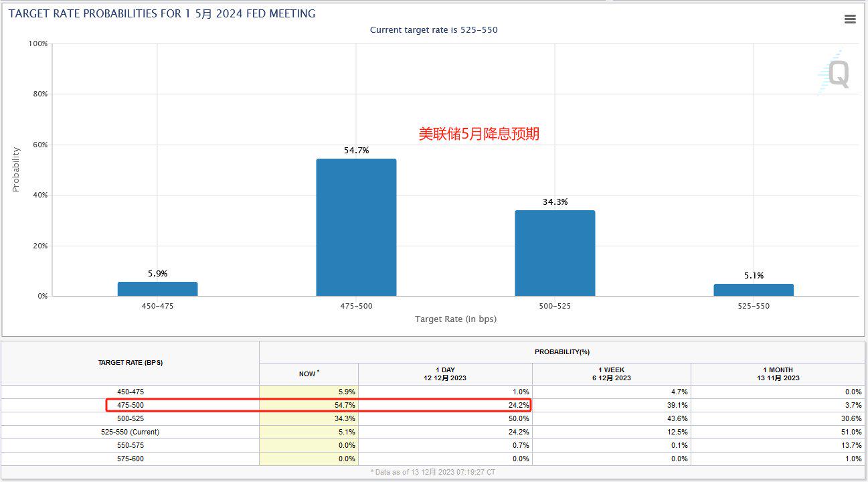Viewport: 868px width, 482px height.
Task: Select the 550-575 row label
Action: pyautogui.click(x=131, y=445)
